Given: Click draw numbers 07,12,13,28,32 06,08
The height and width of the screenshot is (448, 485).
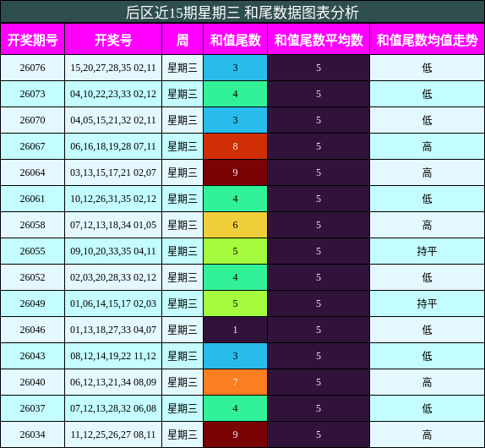Looking at the screenshot, I should (x=113, y=408).
